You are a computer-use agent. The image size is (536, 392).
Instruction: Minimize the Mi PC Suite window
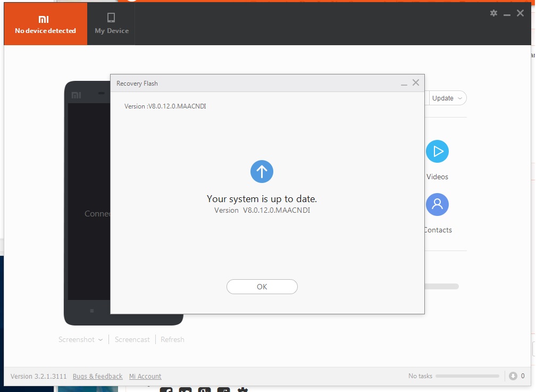(507, 14)
